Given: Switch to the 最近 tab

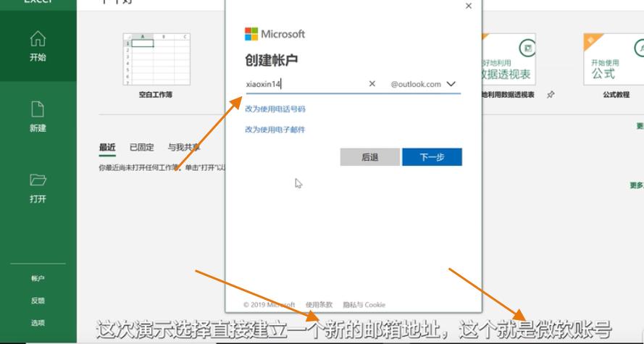Looking at the screenshot, I should [107, 147].
